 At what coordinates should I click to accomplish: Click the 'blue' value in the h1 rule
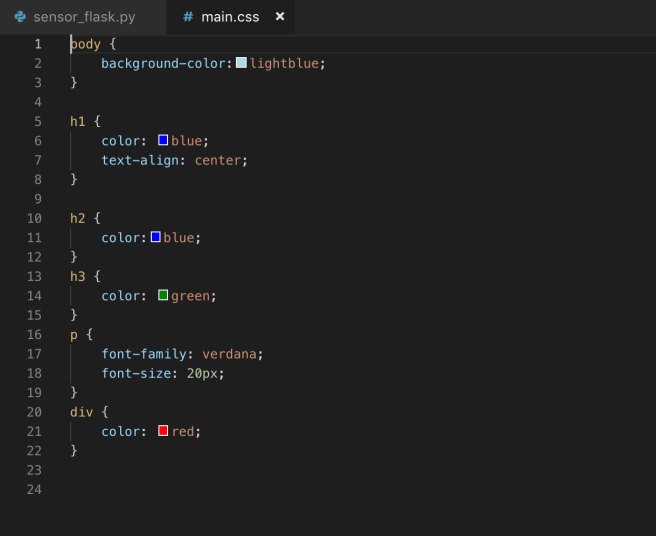click(x=187, y=141)
